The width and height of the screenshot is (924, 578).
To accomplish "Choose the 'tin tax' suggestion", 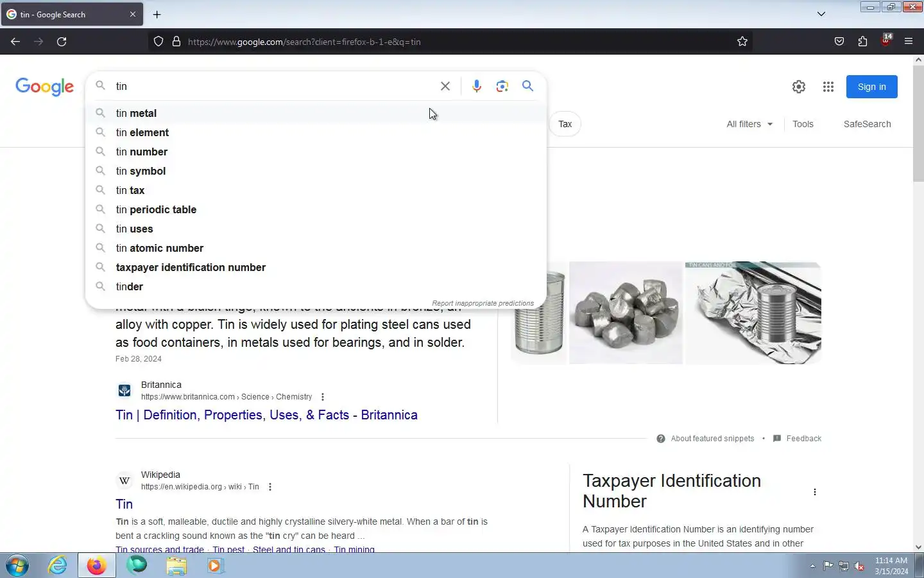I will tap(316, 190).
